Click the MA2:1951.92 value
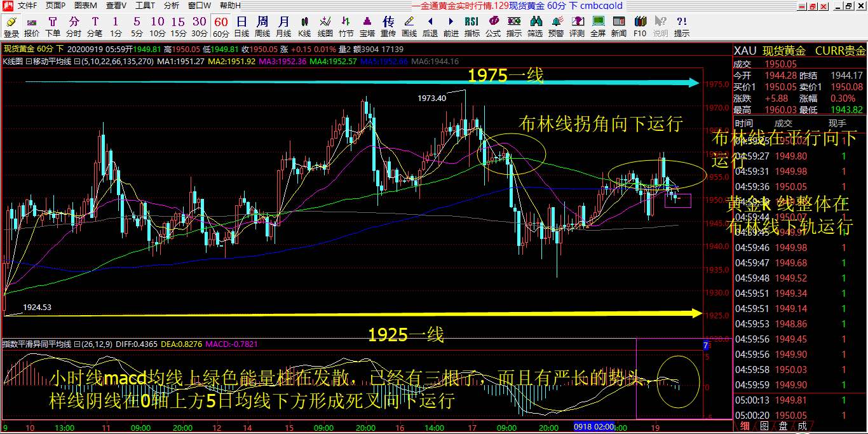 point(231,62)
